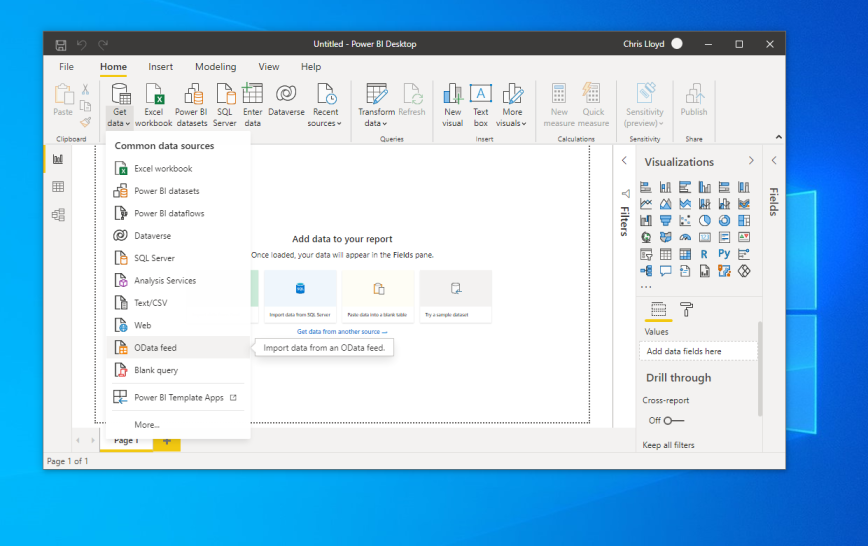Select the Ribbon chart visual

pos(744,204)
